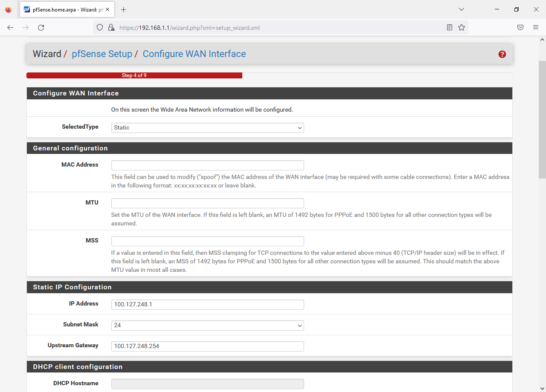Click the MAC Address input field
The height and width of the screenshot is (392, 546).
tap(208, 165)
